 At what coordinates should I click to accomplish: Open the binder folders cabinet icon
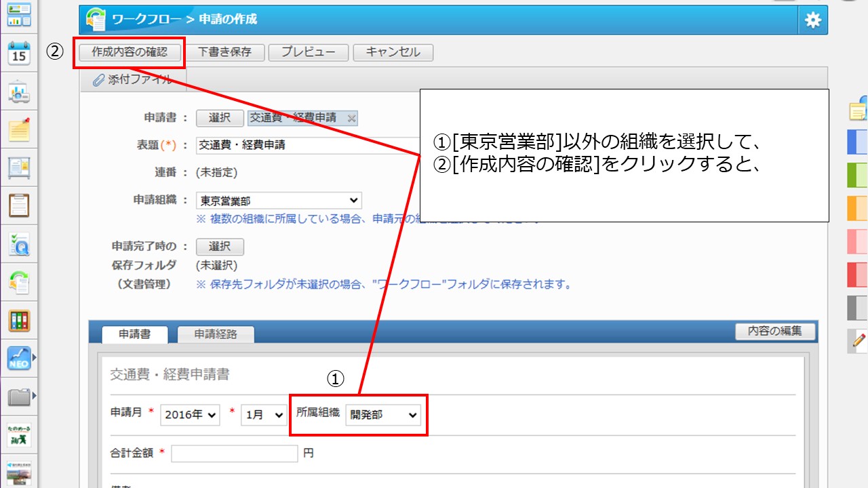[19, 321]
